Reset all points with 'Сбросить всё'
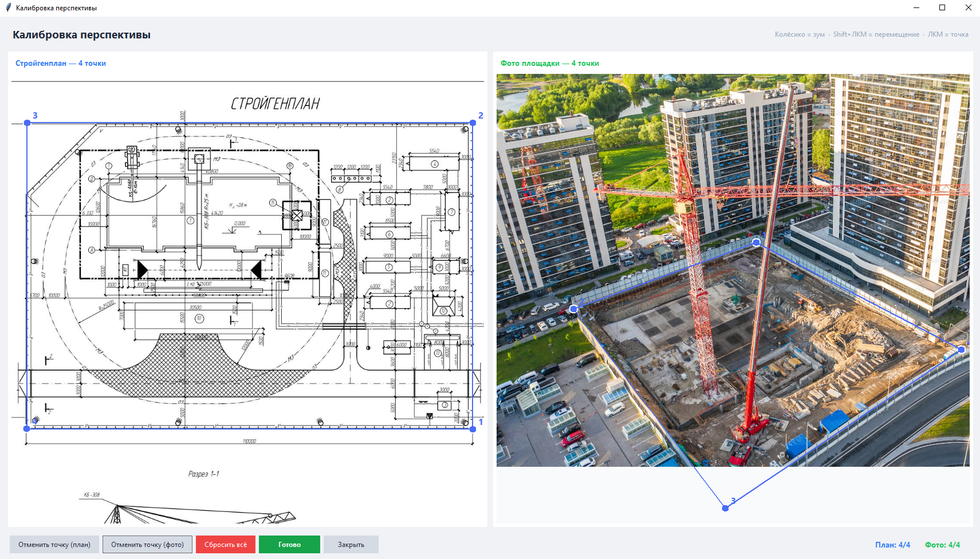This screenshot has height=559, width=980. point(226,545)
